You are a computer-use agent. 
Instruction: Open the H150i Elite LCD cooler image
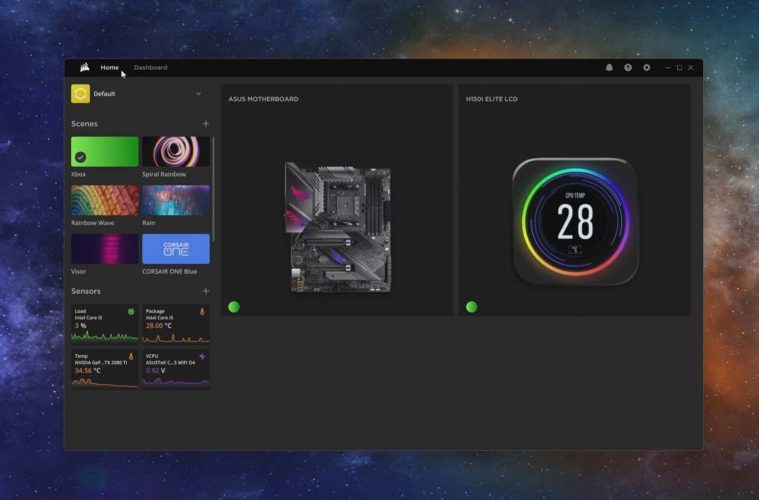575,221
